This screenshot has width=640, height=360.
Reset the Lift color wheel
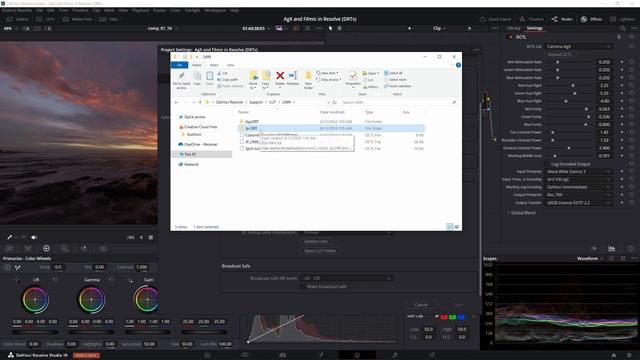pyautogui.click(x=55, y=280)
